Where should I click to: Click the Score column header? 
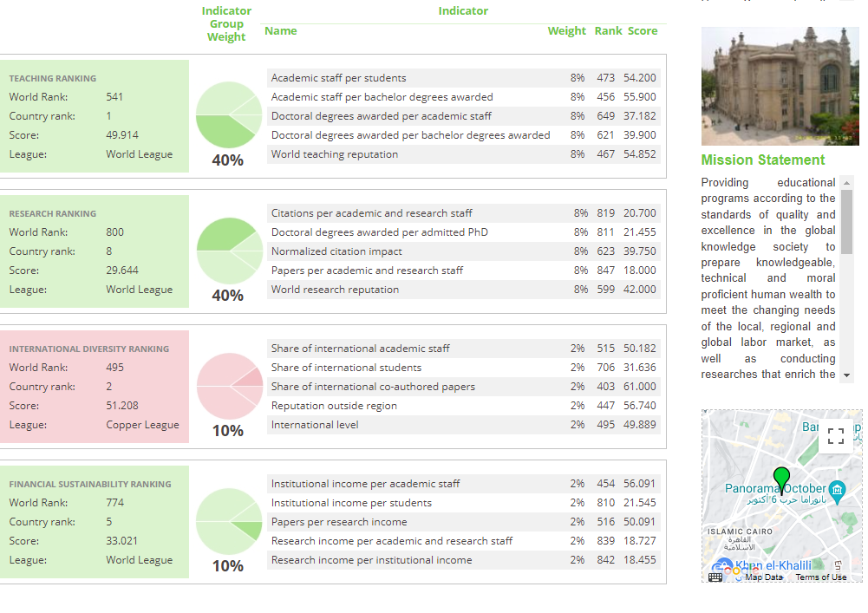pos(643,31)
